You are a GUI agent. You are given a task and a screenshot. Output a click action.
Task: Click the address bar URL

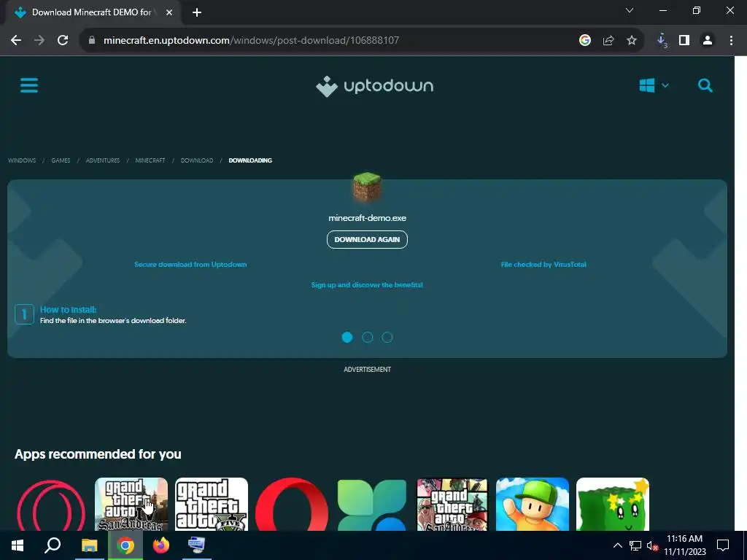click(x=251, y=41)
